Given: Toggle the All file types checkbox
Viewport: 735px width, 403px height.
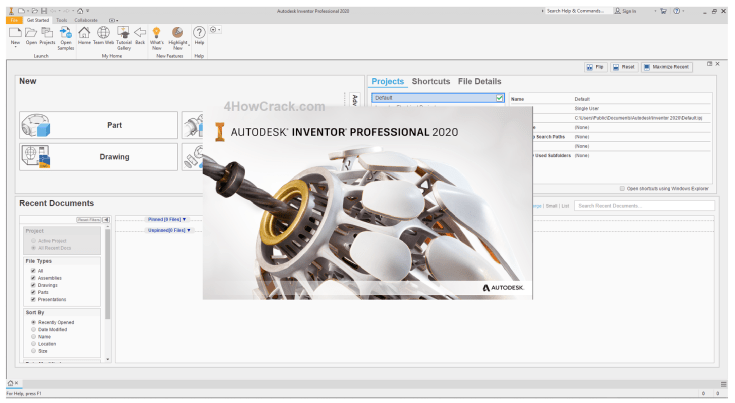Looking at the screenshot, I should tap(33, 271).
